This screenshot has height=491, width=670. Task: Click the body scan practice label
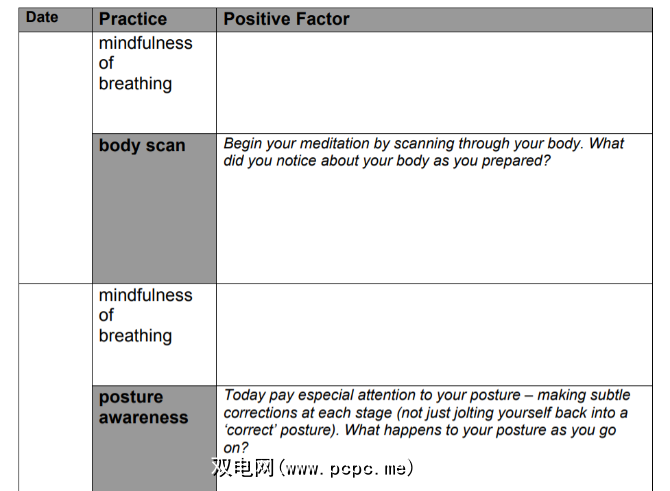coord(142,145)
